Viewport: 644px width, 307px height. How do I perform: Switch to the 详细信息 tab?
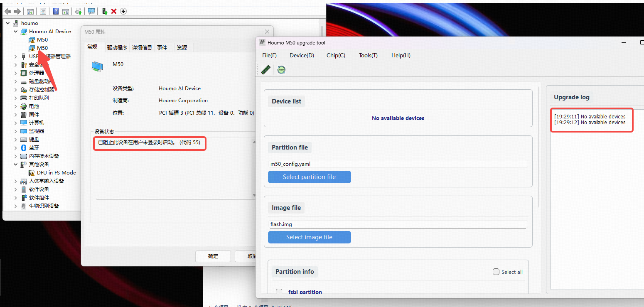tap(142, 47)
